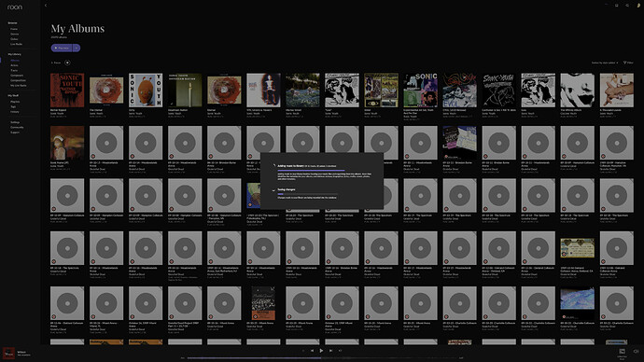Open the now playing album thumbnail
Viewport: 644px width, 362px height.
tap(8, 353)
